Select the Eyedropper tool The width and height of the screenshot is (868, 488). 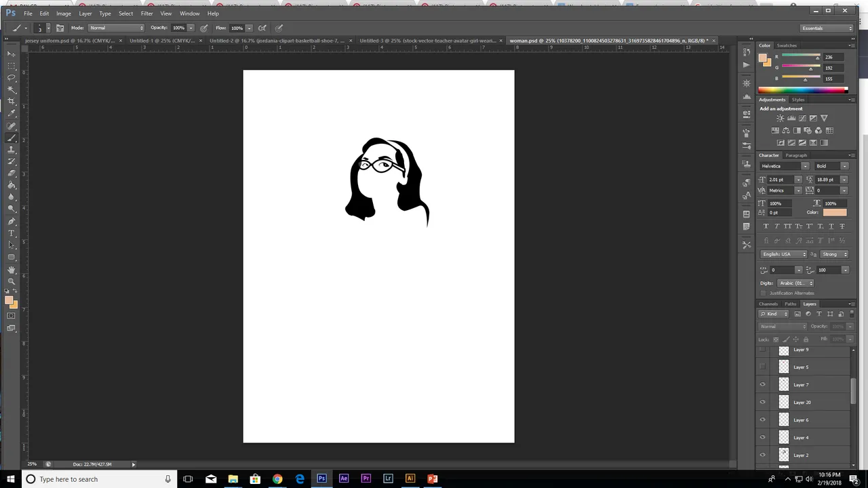12,114
